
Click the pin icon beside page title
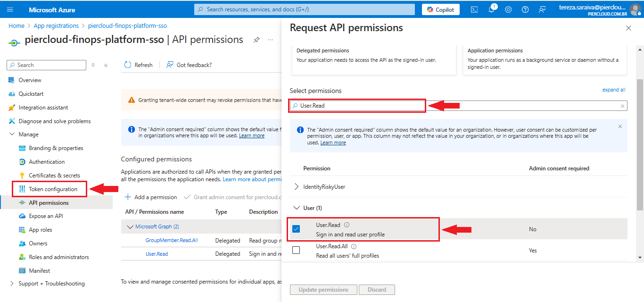[x=256, y=40]
